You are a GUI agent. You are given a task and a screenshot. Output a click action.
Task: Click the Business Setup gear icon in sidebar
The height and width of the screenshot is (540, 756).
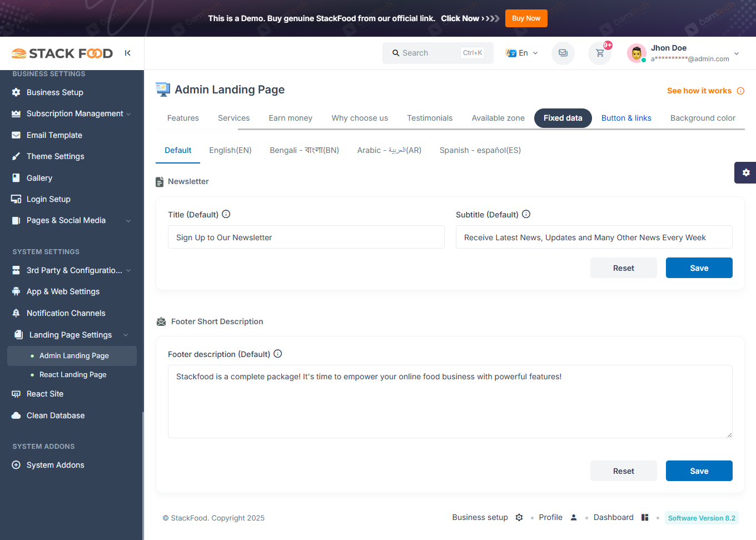click(16, 92)
